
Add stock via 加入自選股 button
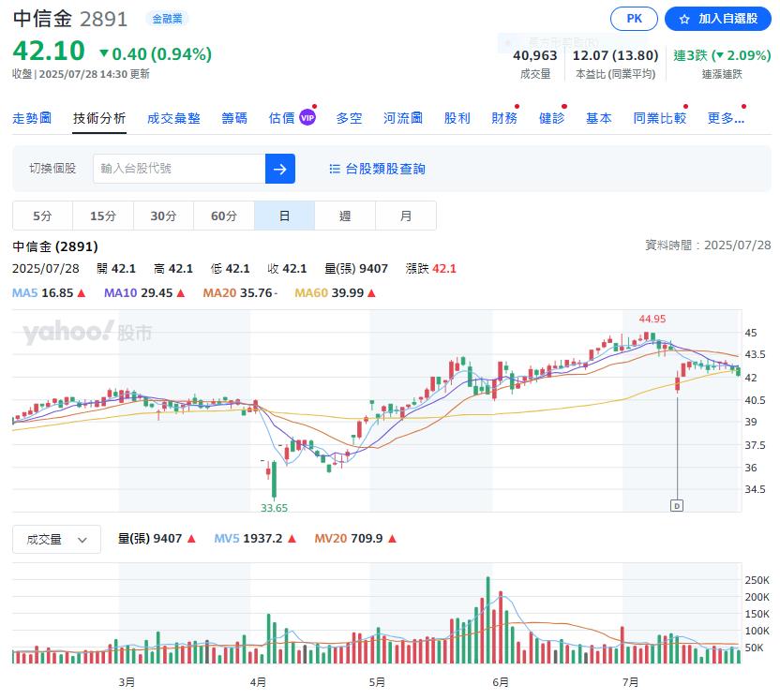[718, 19]
